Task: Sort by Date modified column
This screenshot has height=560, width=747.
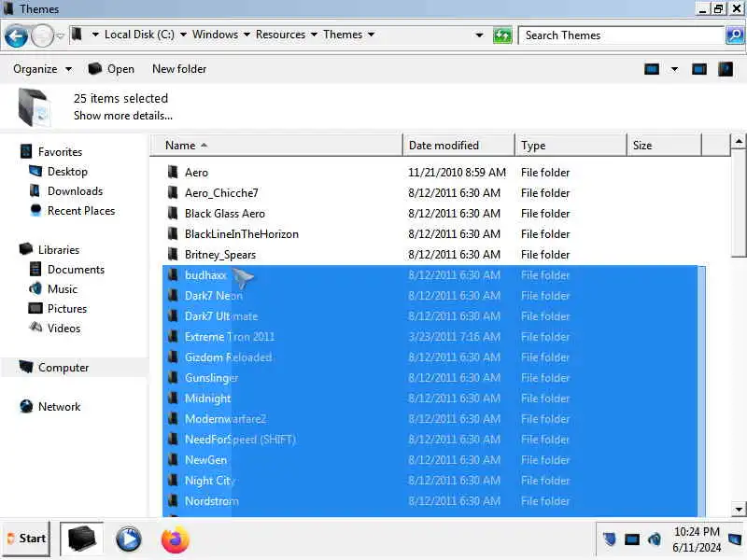Action: coord(458,146)
